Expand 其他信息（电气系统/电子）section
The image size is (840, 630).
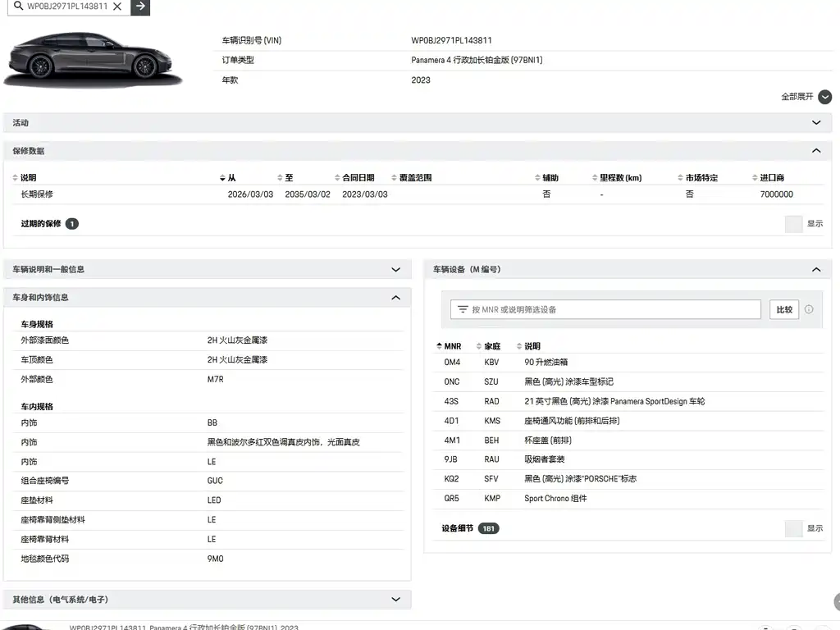(395, 600)
